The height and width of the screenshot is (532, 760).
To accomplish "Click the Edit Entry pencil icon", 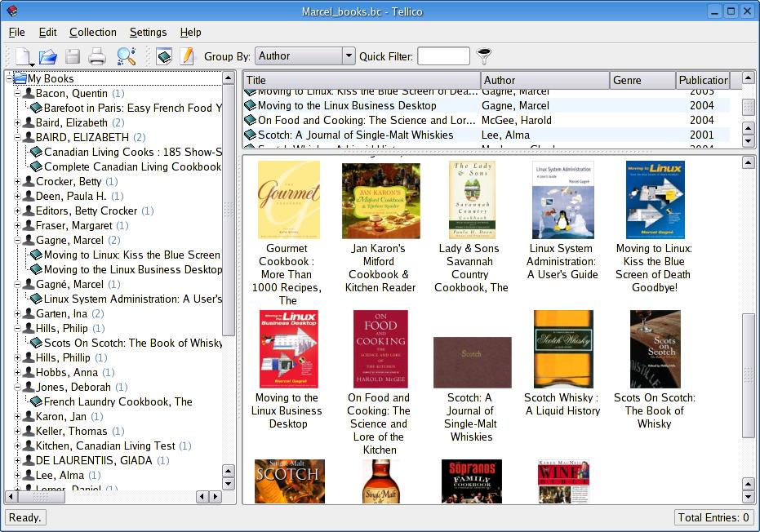I will (x=187, y=56).
